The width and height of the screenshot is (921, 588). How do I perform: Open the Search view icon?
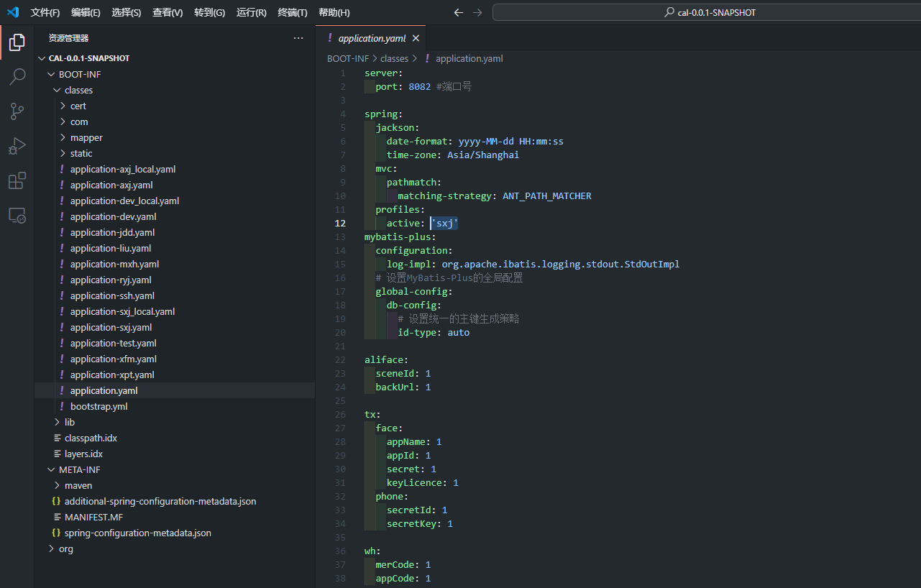coord(17,77)
